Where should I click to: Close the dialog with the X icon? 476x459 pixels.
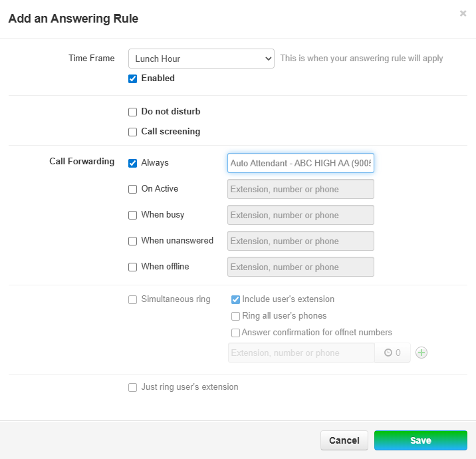click(463, 13)
